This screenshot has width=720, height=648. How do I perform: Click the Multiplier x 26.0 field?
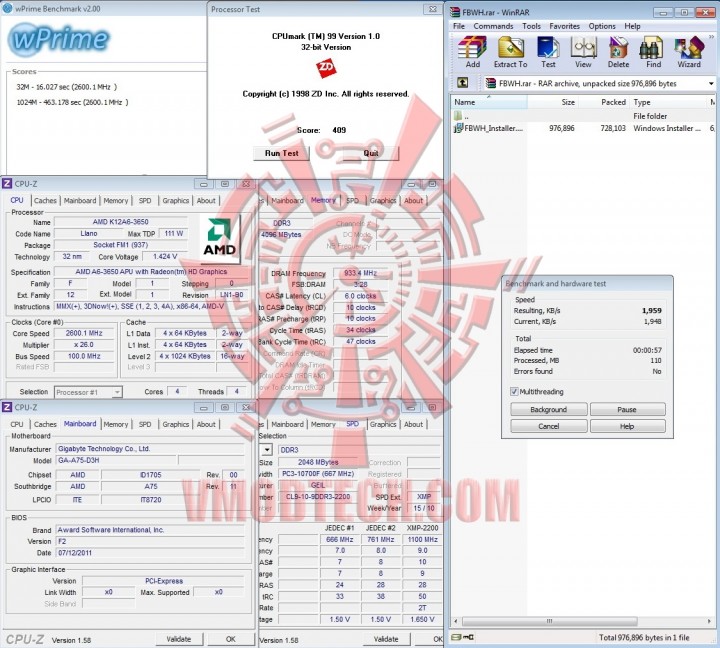pyautogui.click(x=84, y=345)
